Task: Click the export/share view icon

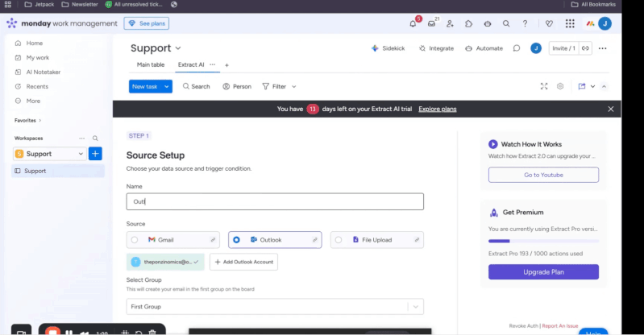Action: tap(582, 86)
